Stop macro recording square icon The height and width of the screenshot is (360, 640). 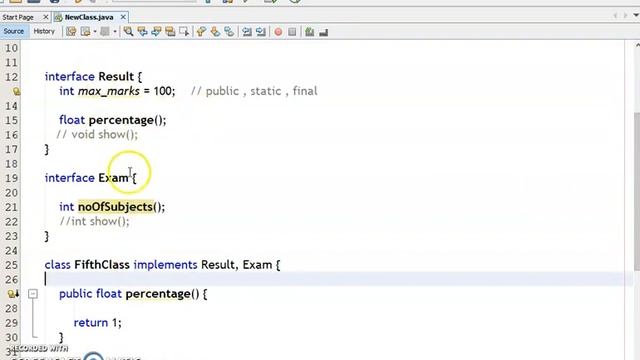[292, 32]
